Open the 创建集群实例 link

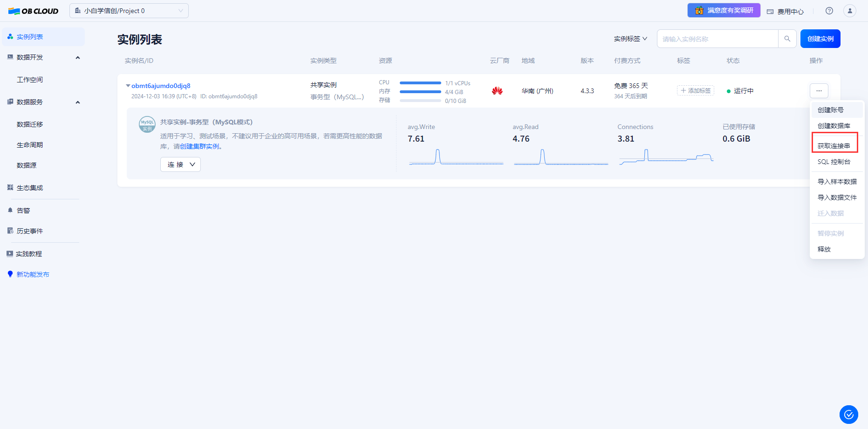click(x=199, y=146)
